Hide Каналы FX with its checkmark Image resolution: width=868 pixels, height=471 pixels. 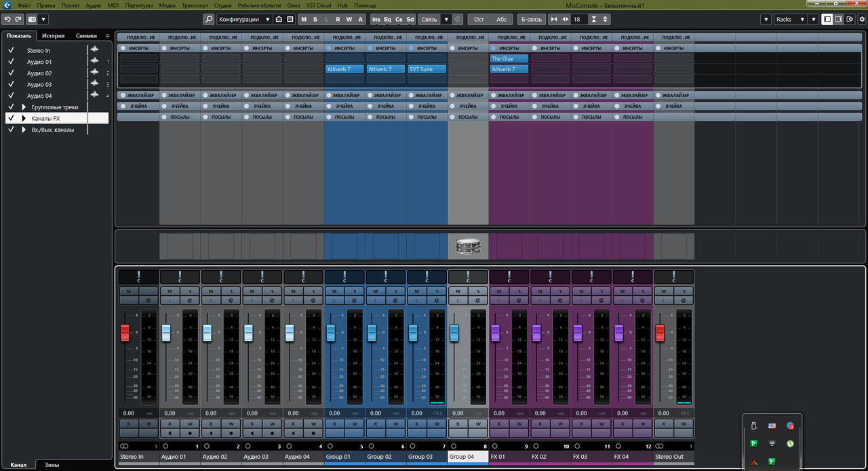tap(10, 118)
